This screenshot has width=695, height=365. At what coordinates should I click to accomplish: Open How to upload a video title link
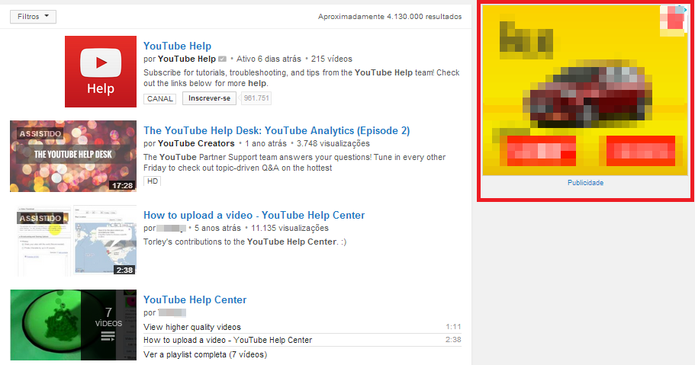254,216
